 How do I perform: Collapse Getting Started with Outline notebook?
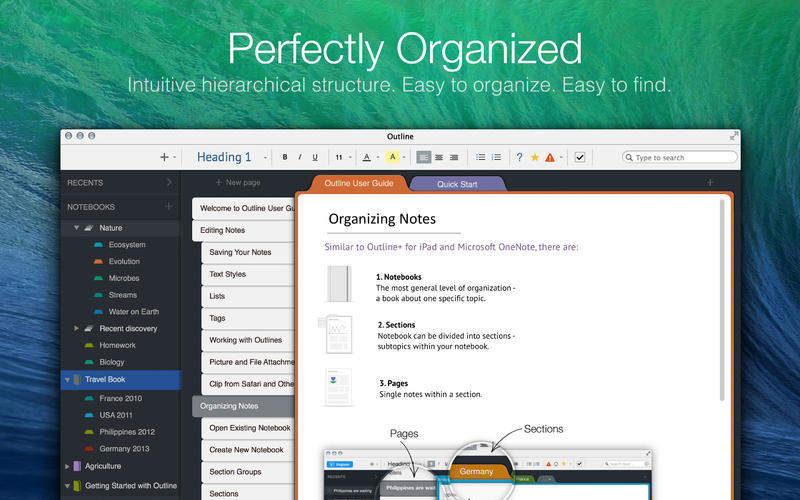pos(67,486)
